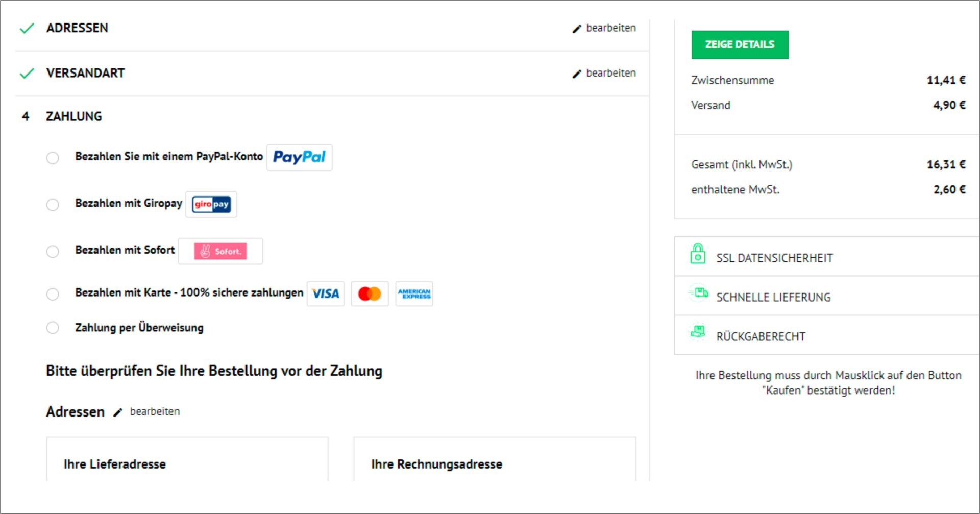The image size is (980, 514).
Task: Click bearbeiten next to VERSANDART
Action: point(605,73)
